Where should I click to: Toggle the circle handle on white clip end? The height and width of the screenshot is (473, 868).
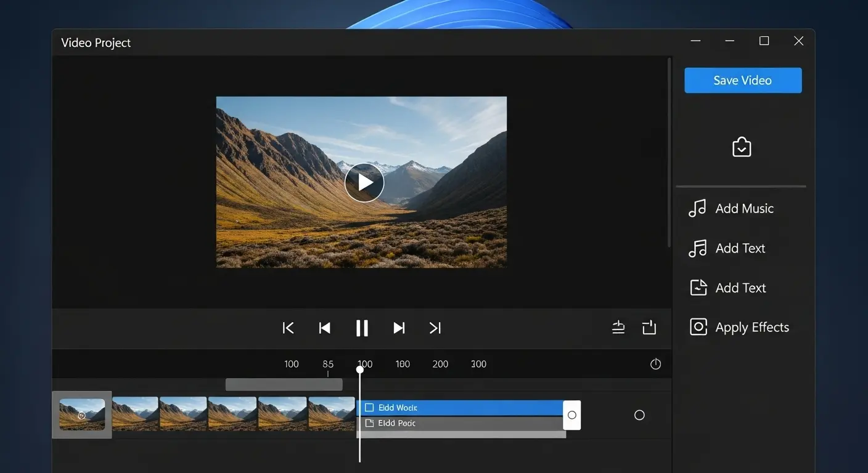click(x=571, y=415)
